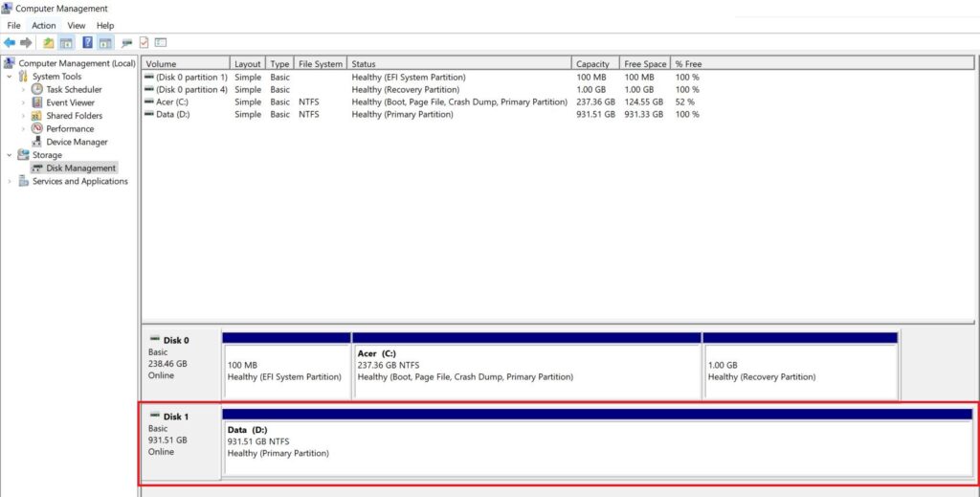Click Healthy (EFI System Partition) status in list
This screenshot has height=497, width=980.
point(409,77)
